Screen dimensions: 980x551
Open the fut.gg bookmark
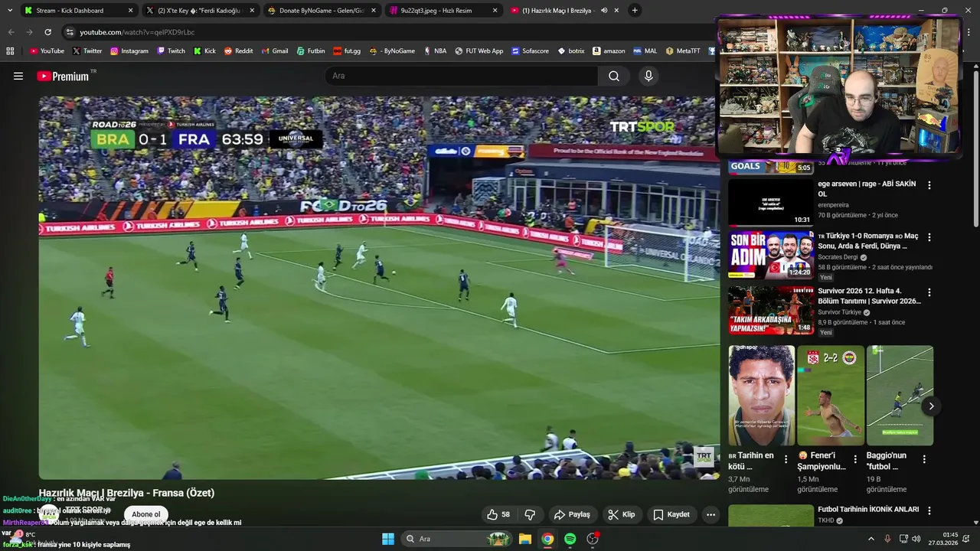347,51
